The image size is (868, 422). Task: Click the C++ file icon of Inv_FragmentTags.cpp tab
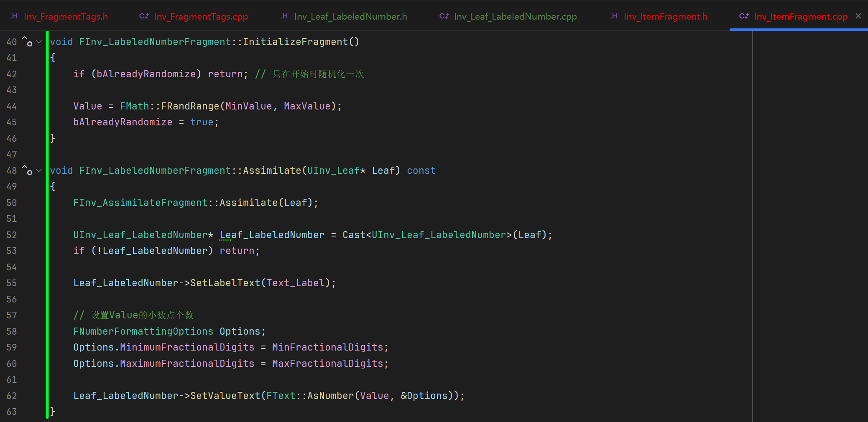click(x=144, y=16)
